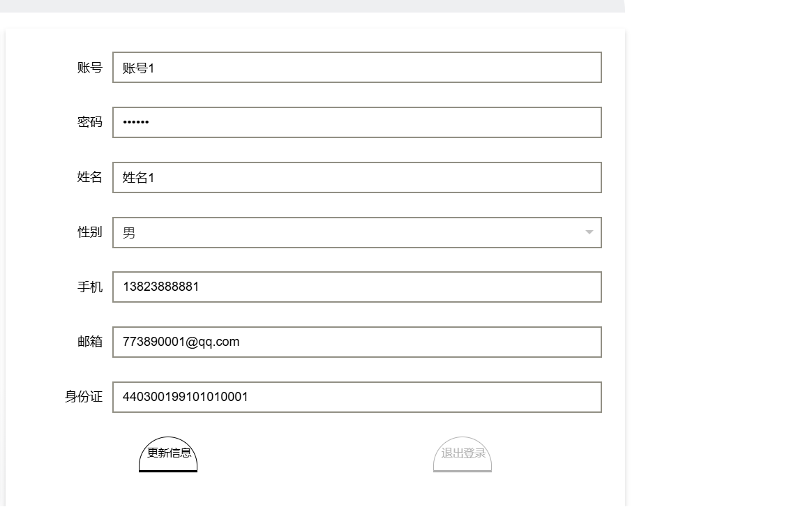Click the gray header bar at top
812x507 pixels.
click(313, 6)
